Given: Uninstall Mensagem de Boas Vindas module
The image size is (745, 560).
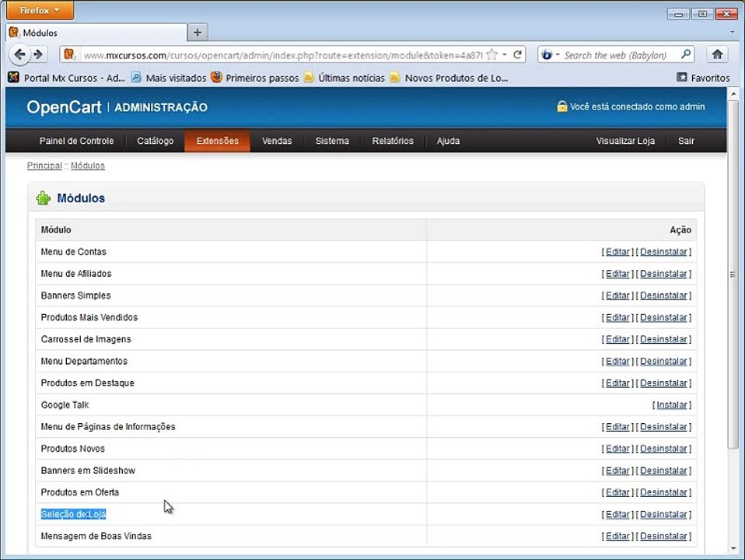Looking at the screenshot, I should click(x=663, y=536).
